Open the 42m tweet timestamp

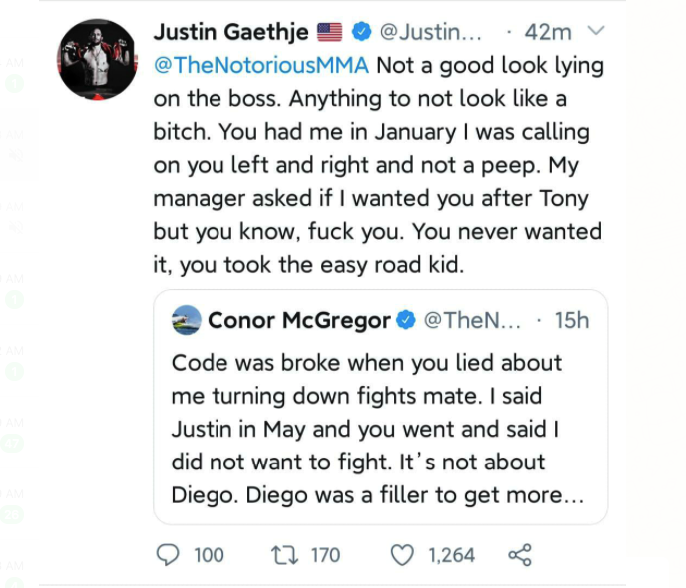click(548, 32)
